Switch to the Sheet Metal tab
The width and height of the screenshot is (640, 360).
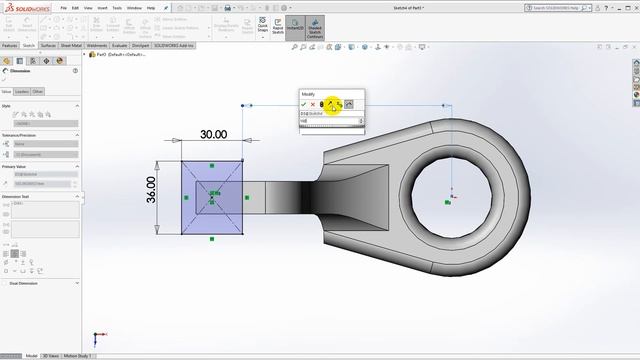pyautogui.click(x=71, y=45)
